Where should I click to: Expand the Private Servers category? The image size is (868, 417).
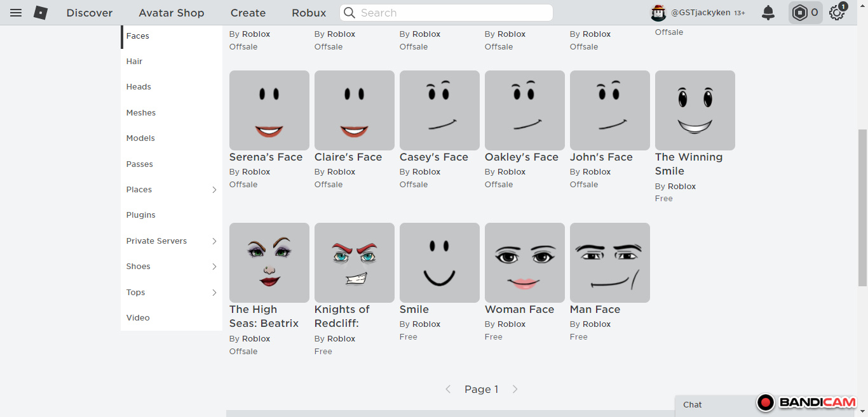point(214,241)
